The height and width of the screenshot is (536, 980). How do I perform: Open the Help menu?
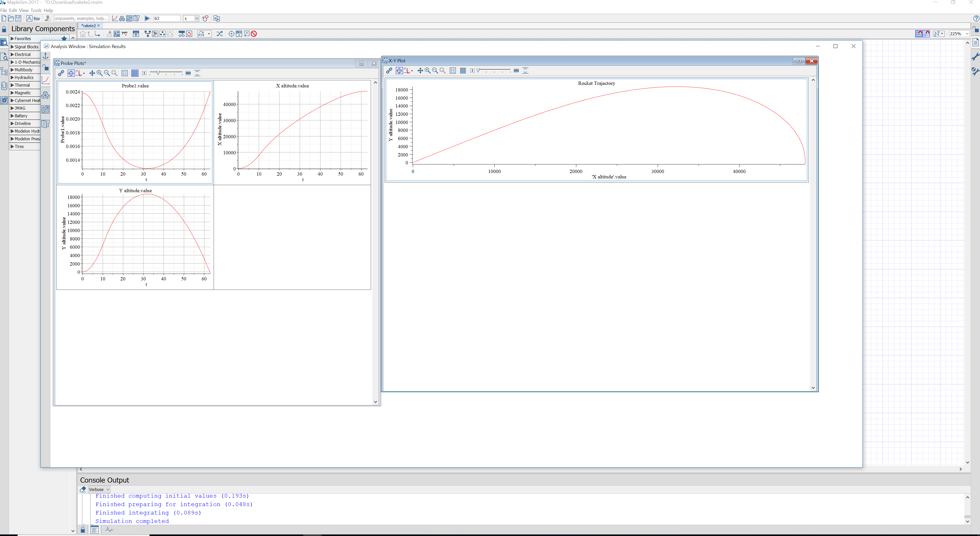point(48,10)
